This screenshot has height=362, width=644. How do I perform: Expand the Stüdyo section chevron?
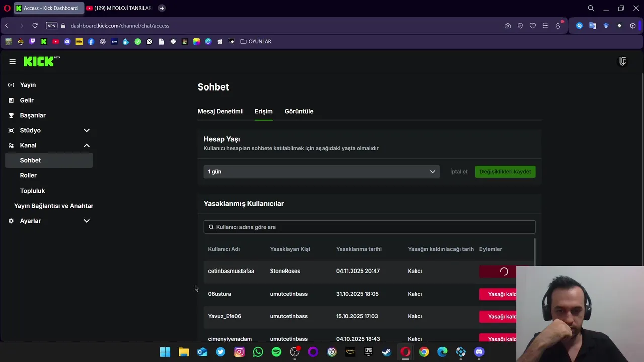click(x=87, y=130)
